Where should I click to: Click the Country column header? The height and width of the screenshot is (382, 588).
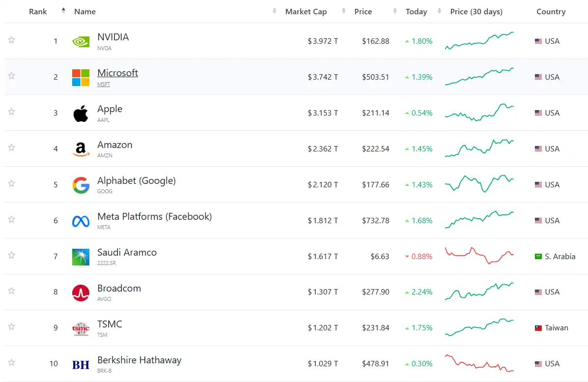click(x=551, y=12)
